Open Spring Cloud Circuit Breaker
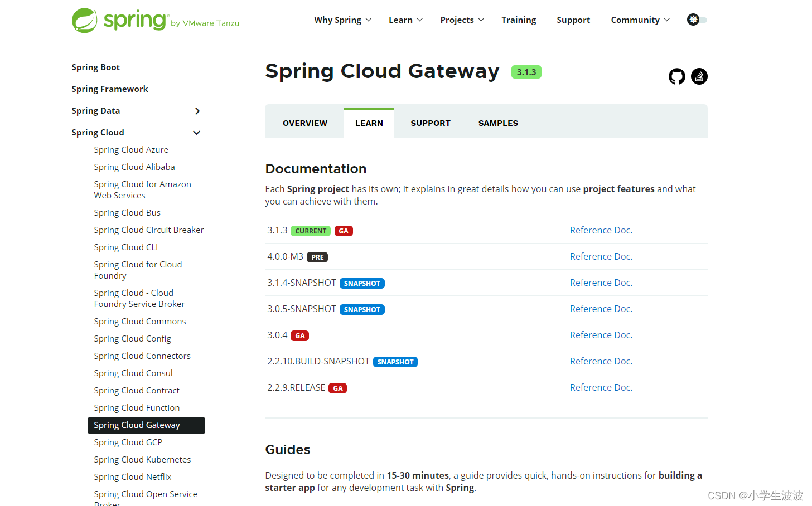The image size is (812, 506). tap(149, 230)
